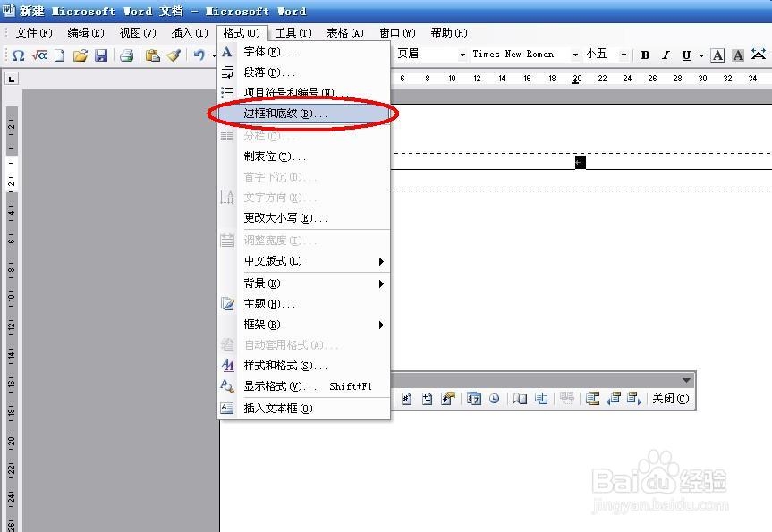Open an existing file via folder icon
This screenshot has width=772, height=532.
pos(81,55)
